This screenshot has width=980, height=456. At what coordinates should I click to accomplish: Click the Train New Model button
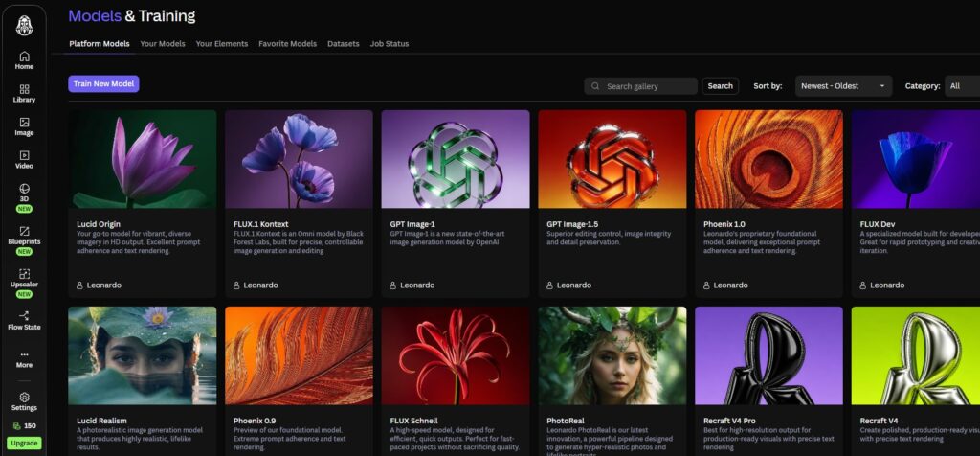(103, 83)
